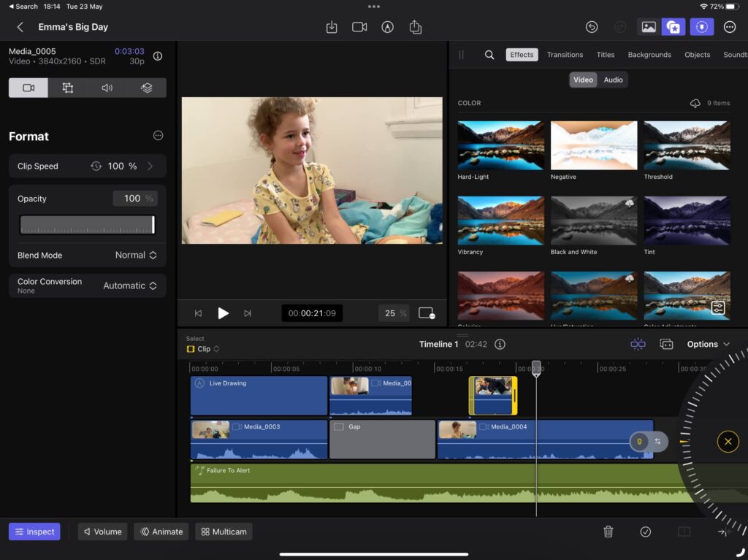748x560 pixels.
Task: Open the import media icon
Action: (332, 27)
